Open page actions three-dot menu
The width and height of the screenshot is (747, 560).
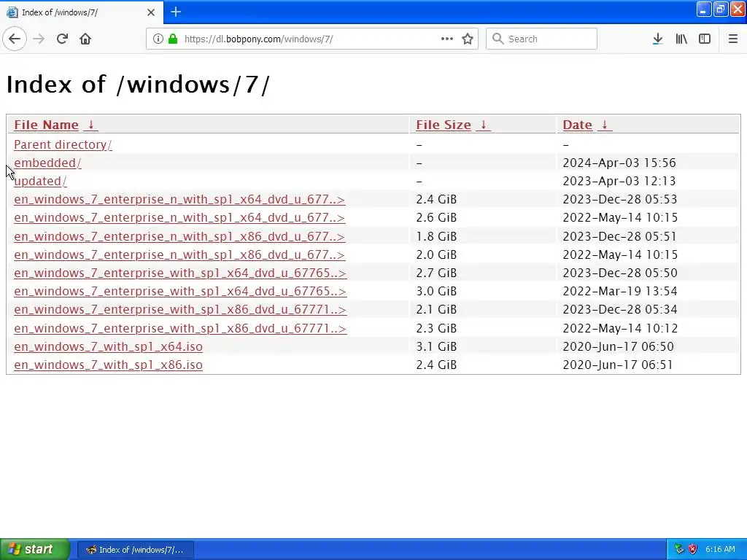(447, 39)
